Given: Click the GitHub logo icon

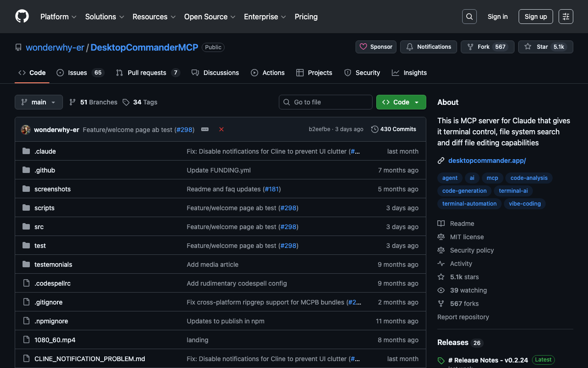Looking at the screenshot, I should 22,17.
